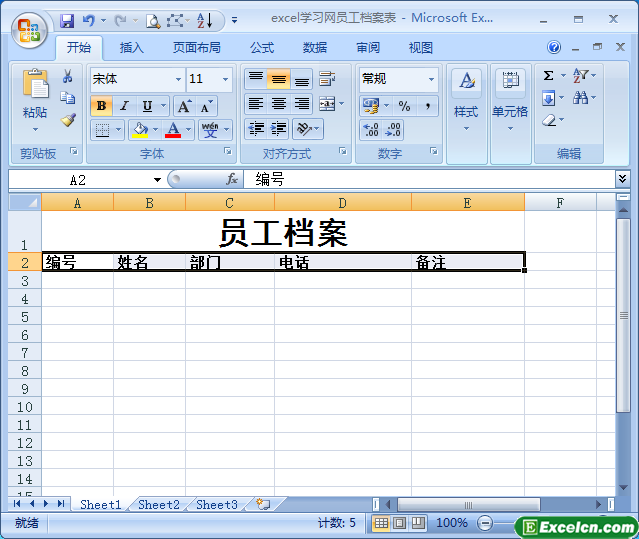The image size is (639, 539).
Task: Toggle Bold formatting button
Action: click(101, 106)
